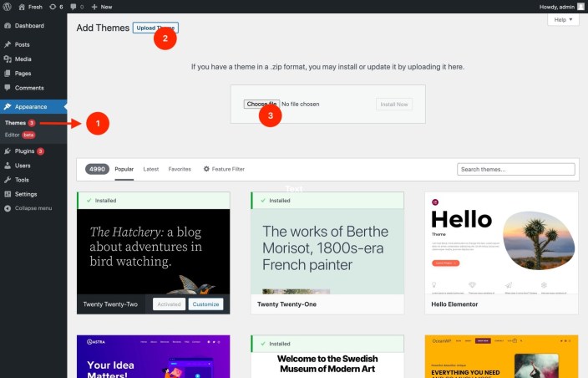588x378 pixels.
Task: Click the WordPress logo icon
Action: [8, 6]
